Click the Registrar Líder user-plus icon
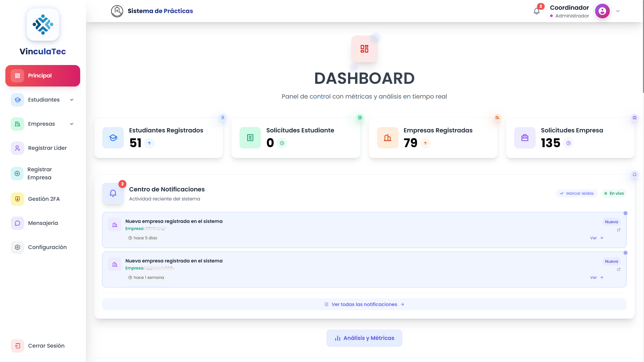Image resolution: width=644 pixels, height=362 pixels. pyautogui.click(x=17, y=148)
